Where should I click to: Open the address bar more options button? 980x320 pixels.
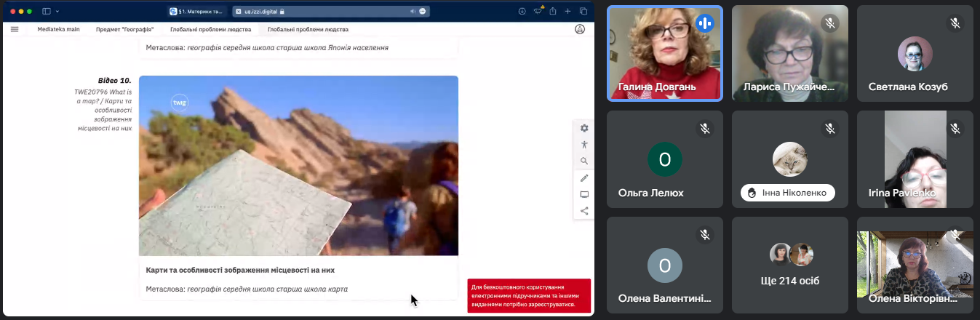423,11
